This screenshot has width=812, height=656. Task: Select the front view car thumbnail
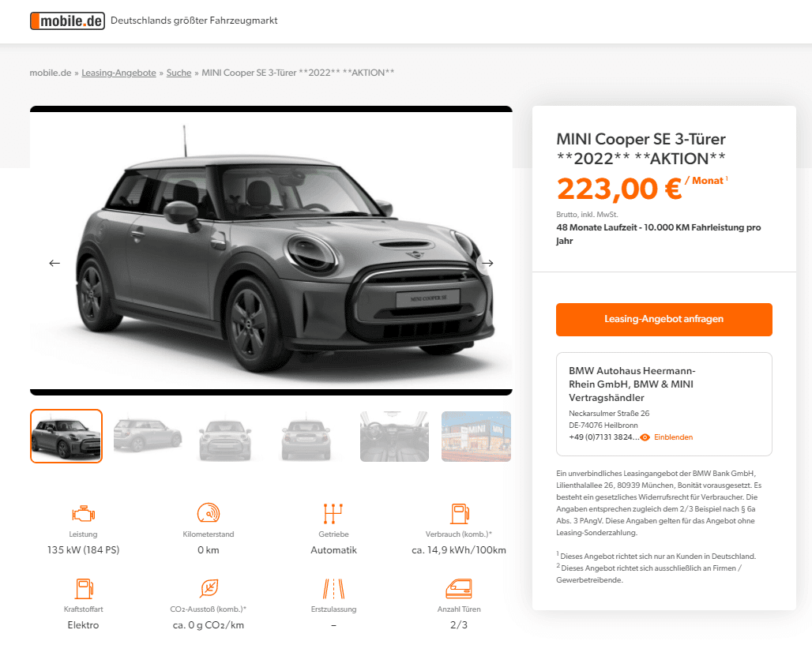coord(225,436)
